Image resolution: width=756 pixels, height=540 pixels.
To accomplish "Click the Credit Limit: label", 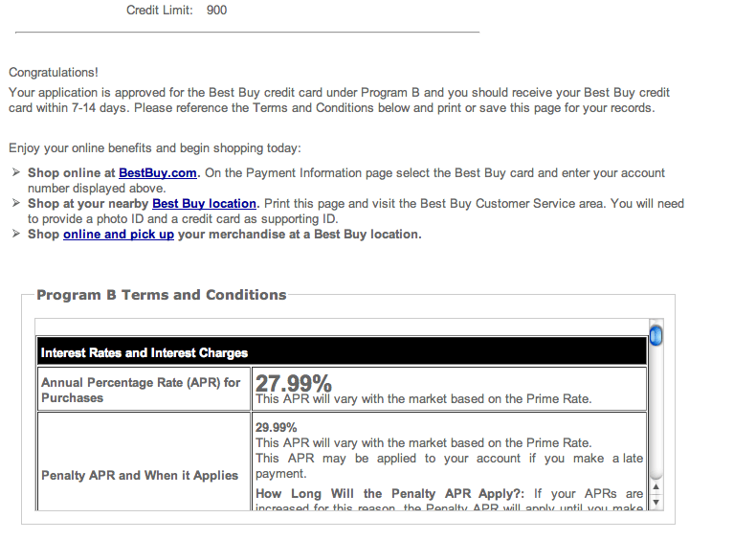I will click(x=160, y=11).
